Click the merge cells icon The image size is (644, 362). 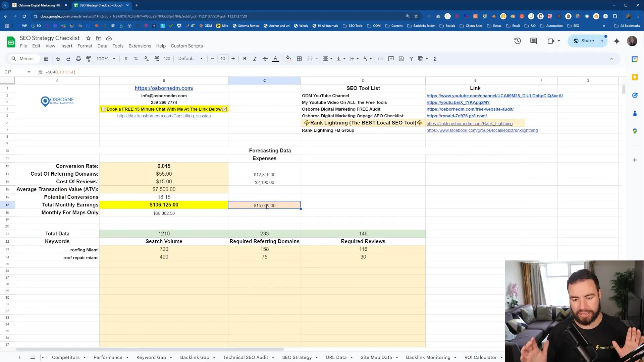(310, 59)
